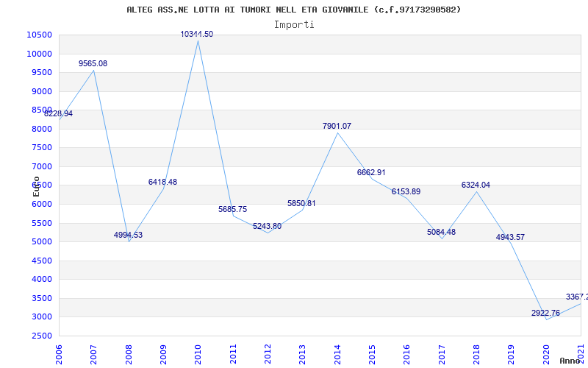The width and height of the screenshot is (588, 368).
Task: Click the x-axis year 2007
Action: click(x=94, y=354)
